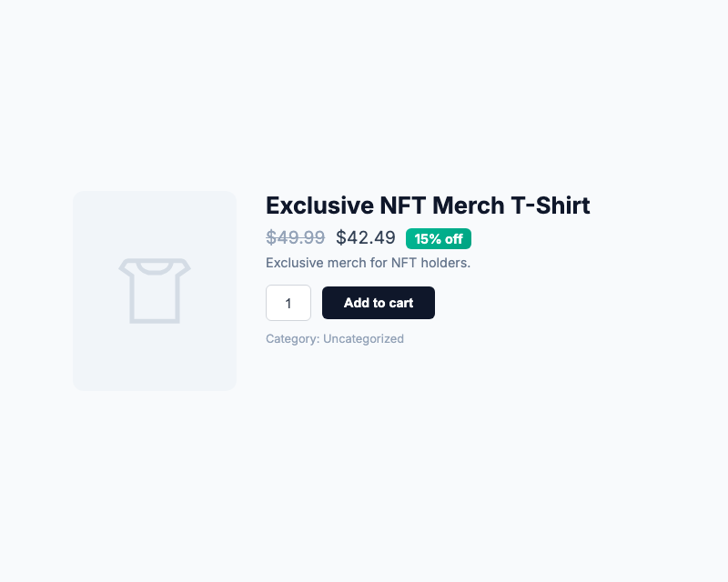728x582 pixels.
Task: Click the Category label below the buttons
Action: 289,338
